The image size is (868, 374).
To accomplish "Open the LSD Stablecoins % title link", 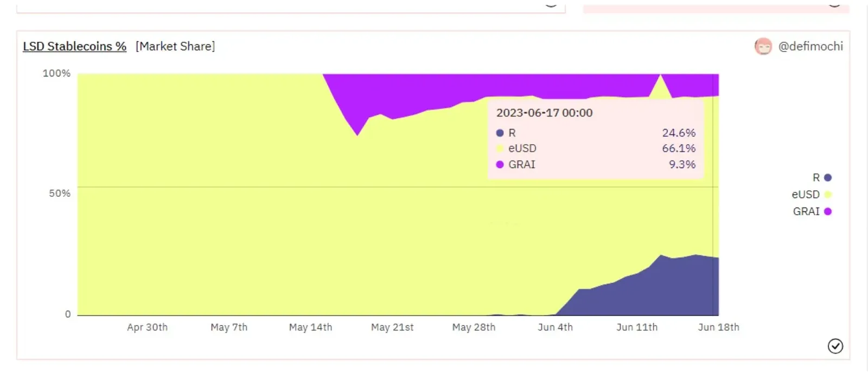I will click(x=74, y=46).
